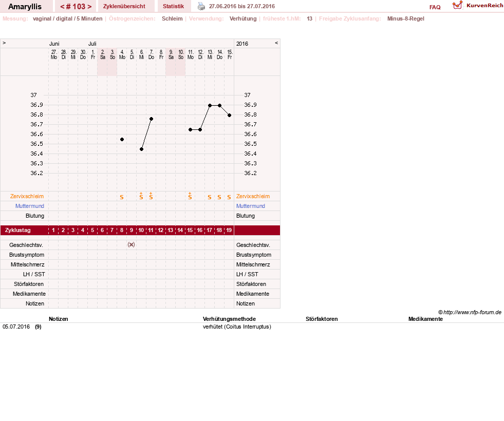Click the temperature point on 11 July

point(190,130)
